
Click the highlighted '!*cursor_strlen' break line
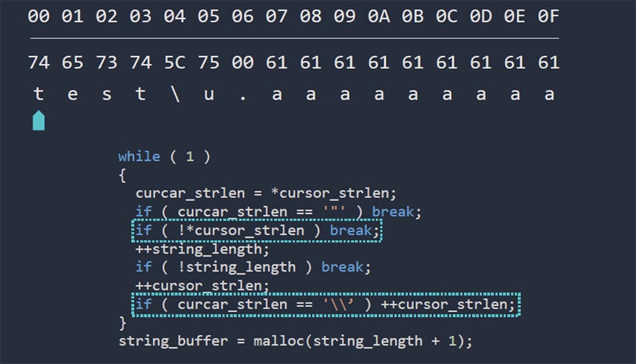(x=257, y=230)
